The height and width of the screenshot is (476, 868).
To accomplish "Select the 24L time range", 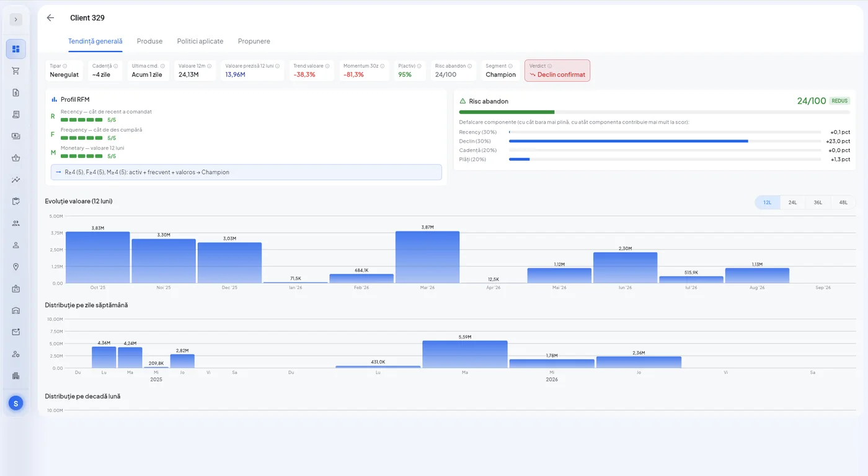I will (793, 202).
